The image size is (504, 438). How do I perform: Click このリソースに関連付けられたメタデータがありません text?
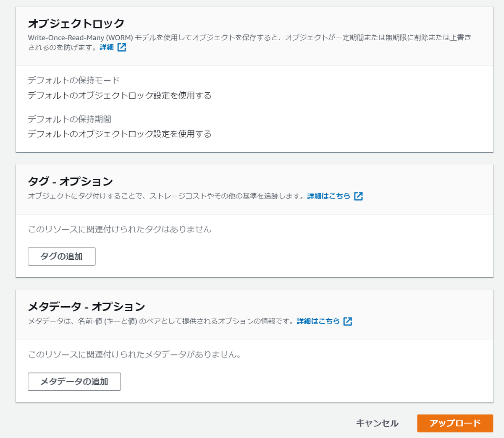[134, 355]
